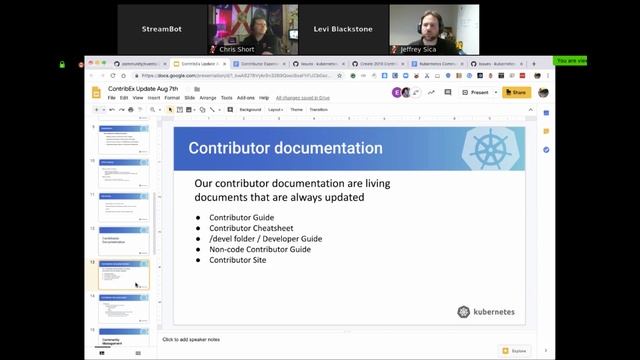Open the Help menu
640x360 pixels.
click(x=264, y=98)
